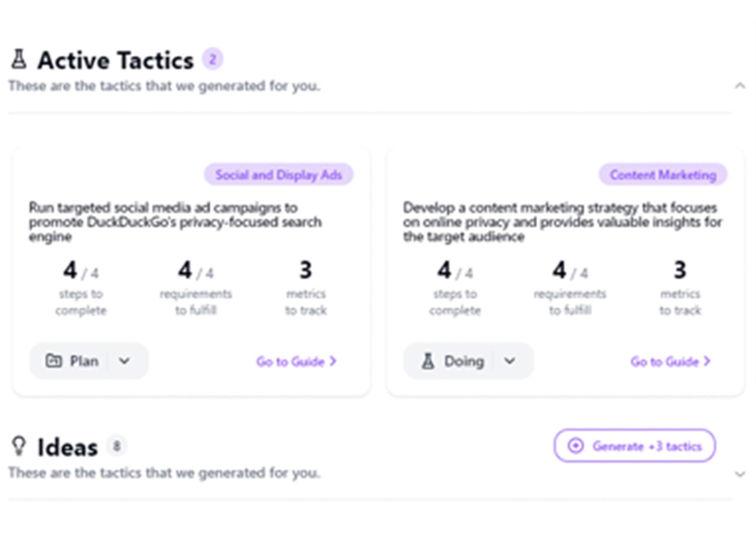Select the Content Marketing tag
756x533 pixels.
[663, 175]
